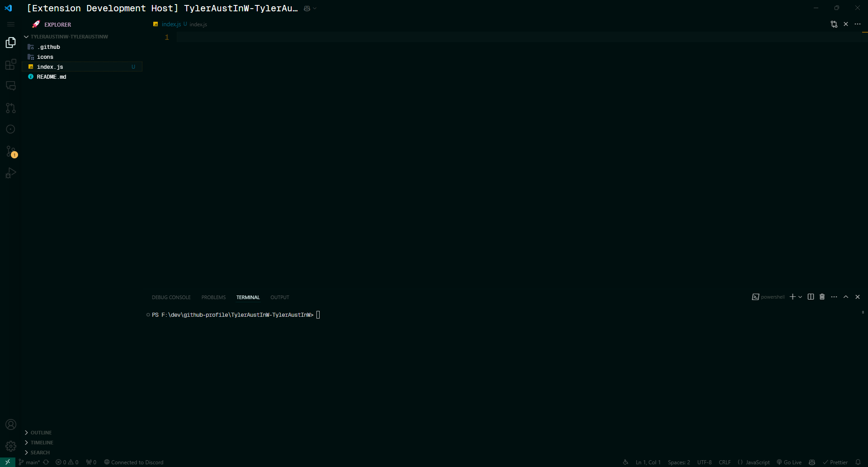Open editor More Actions ellipsis

pyautogui.click(x=858, y=24)
